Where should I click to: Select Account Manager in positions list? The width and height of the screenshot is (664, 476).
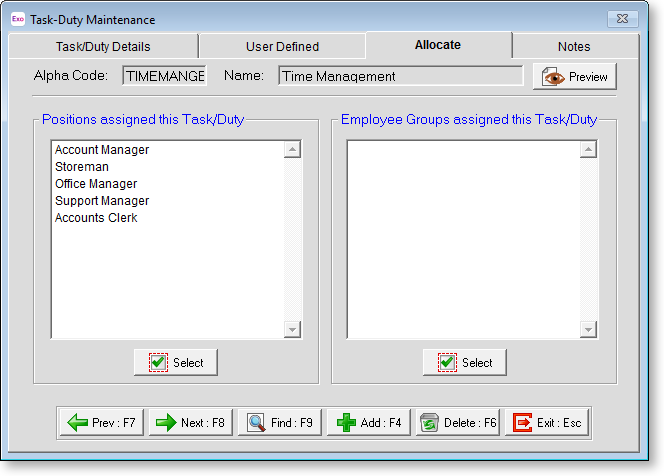click(102, 150)
